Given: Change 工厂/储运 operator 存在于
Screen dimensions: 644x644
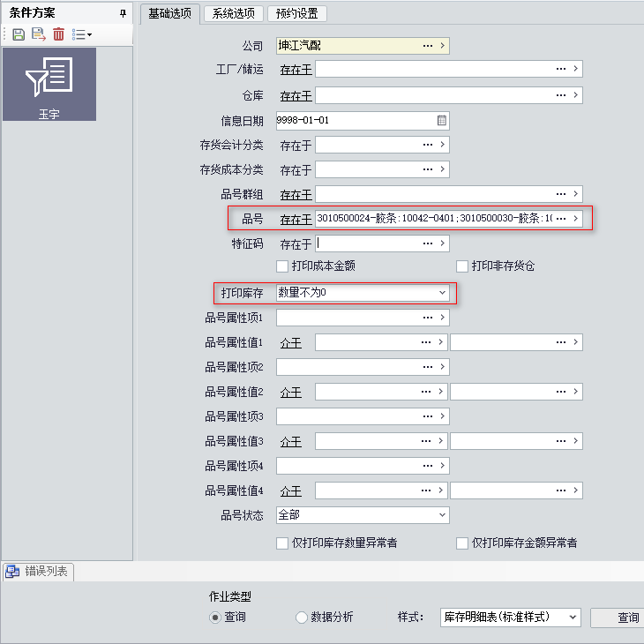Looking at the screenshot, I should (296, 70).
